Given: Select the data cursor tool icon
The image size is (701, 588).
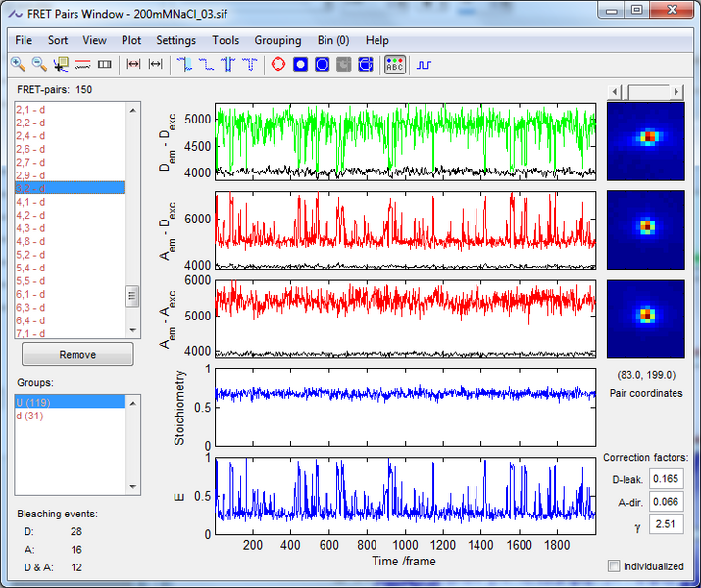Looking at the screenshot, I should point(61,65).
